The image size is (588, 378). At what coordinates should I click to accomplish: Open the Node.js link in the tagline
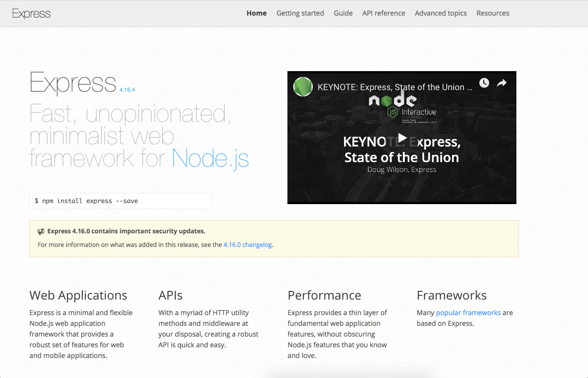tap(210, 158)
